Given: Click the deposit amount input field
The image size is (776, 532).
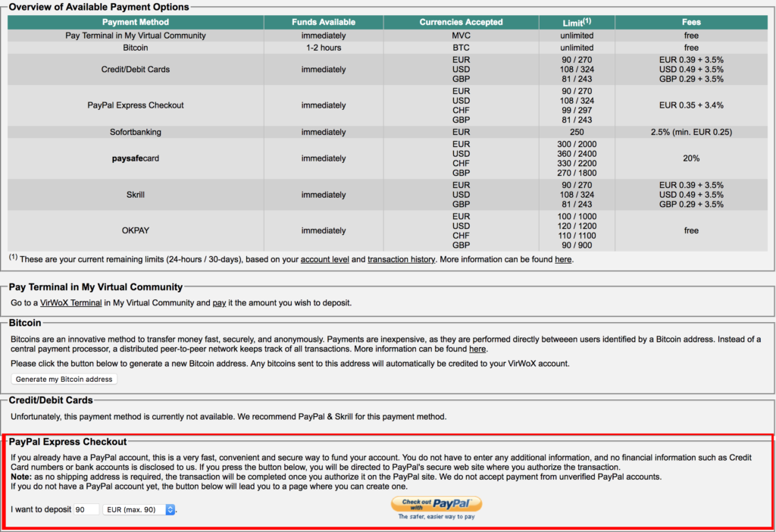Looking at the screenshot, I should pos(86,510).
